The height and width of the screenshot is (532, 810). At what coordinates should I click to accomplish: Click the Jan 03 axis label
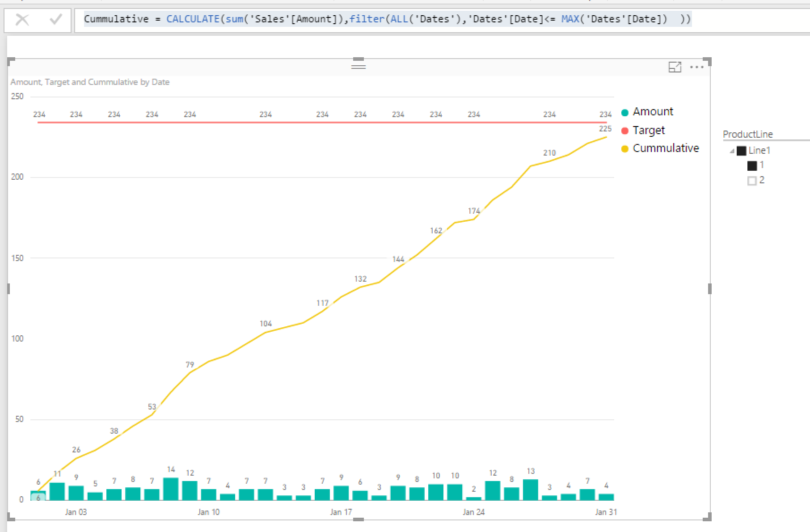coord(76,512)
